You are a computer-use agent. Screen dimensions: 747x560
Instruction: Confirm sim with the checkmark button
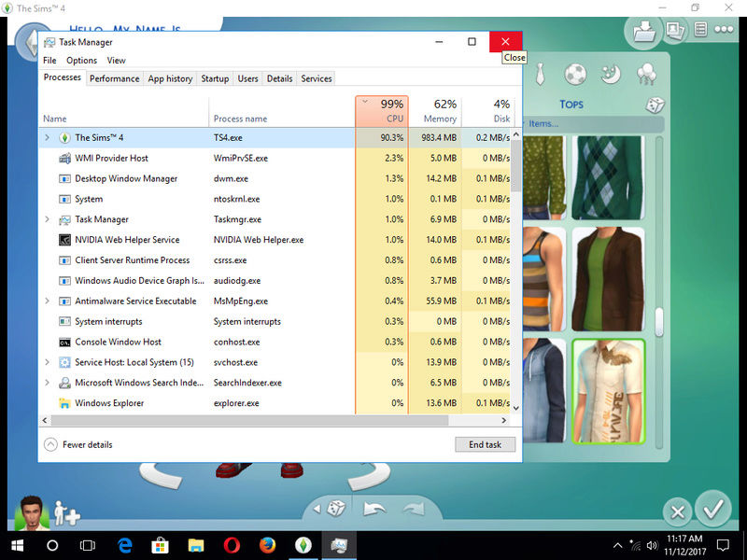pyautogui.click(x=713, y=509)
